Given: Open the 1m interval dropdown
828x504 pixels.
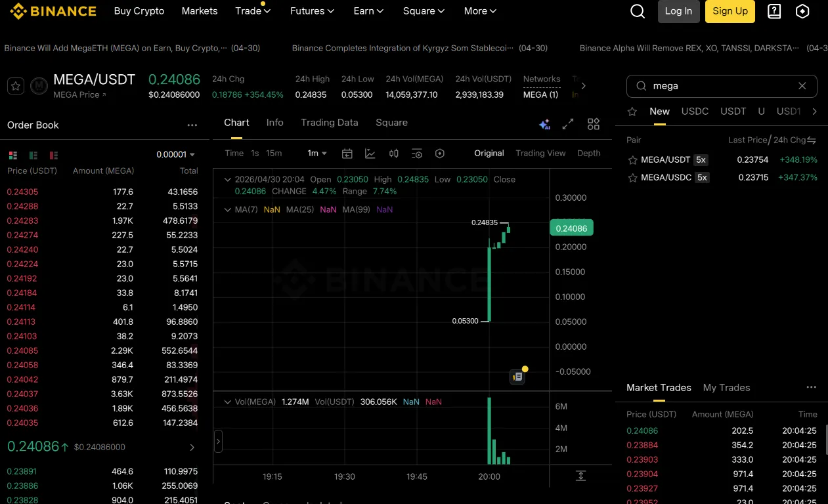Looking at the screenshot, I should 317,154.
